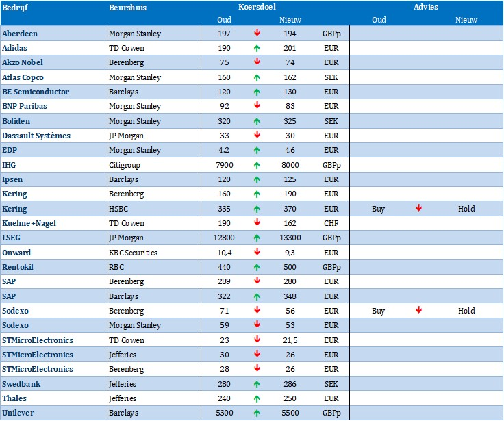Click the red arrow in Dassault Systèmes row
The height and width of the screenshot is (421, 504).
point(257,136)
